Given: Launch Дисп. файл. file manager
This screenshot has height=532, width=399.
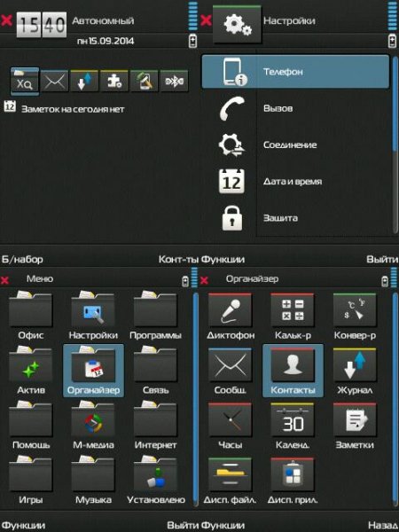Looking at the screenshot, I should [x=230, y=481].
